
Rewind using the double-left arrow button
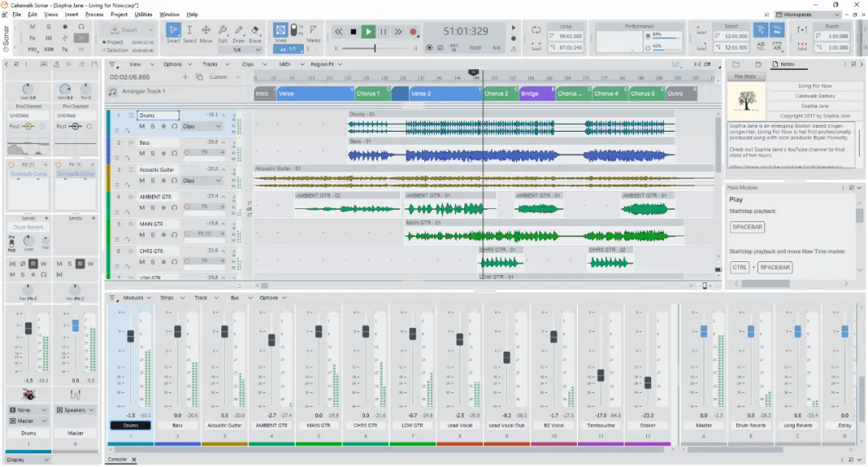(338, 32)
